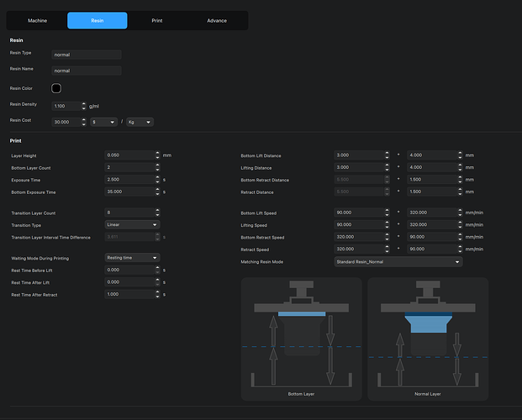Go to the Advance tab
Image resolution: width=522 pixels, height=420 pixels.
[x=217, y=21]
